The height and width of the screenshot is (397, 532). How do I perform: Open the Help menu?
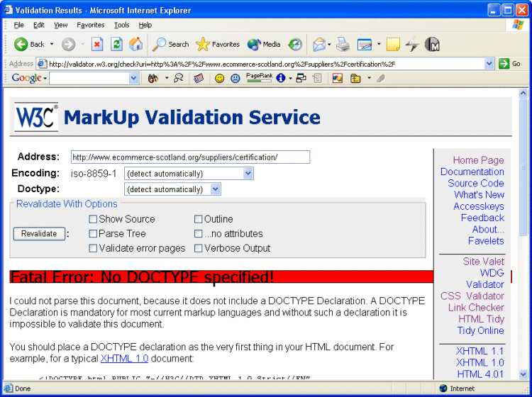click(145, 25)
